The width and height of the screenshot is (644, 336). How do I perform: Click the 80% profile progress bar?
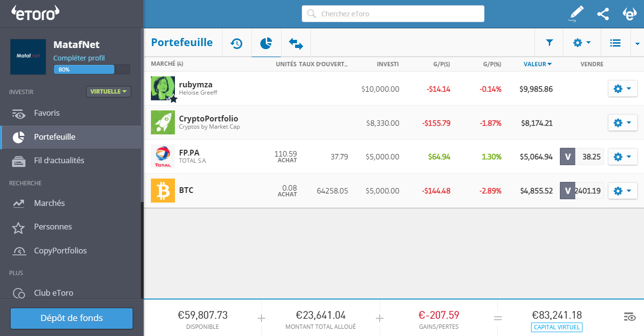(x=92, y=70)
